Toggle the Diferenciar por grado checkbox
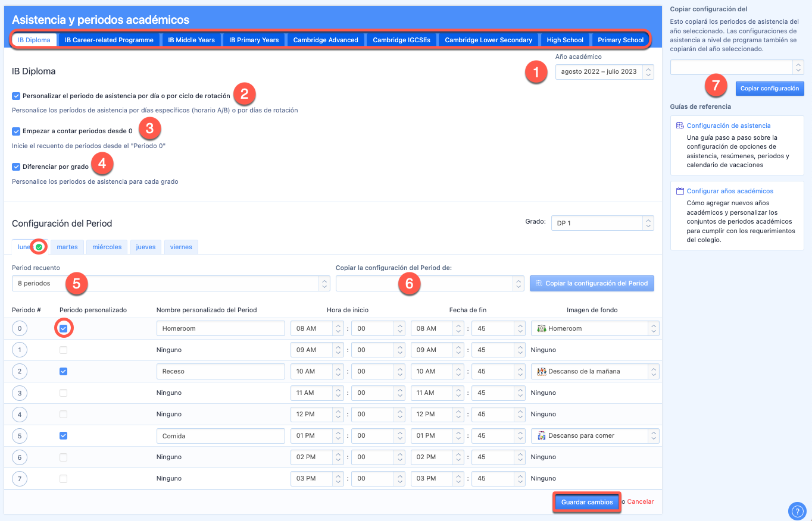This screenshot has height=521, width=812. coord(16,167)
